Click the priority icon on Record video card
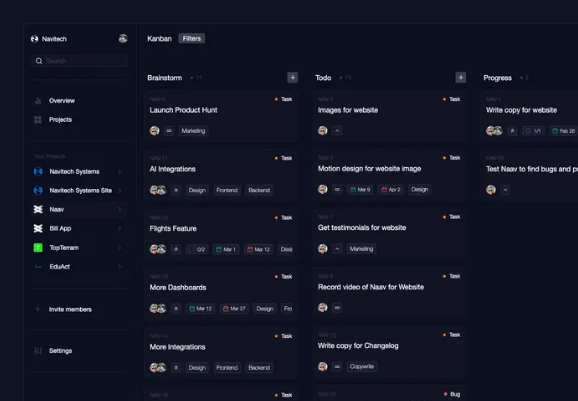The height and width of the screenshot is (401, 578). tap(337, 308)
